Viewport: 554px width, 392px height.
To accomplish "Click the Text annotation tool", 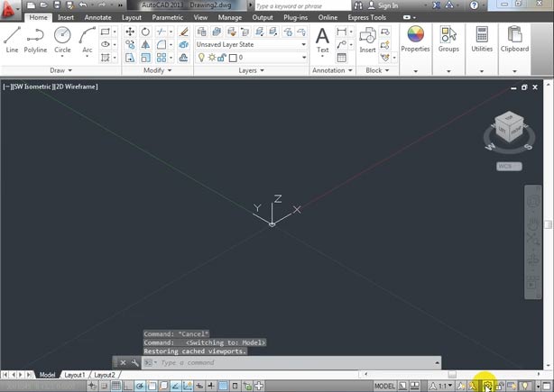I will point(322,39).
